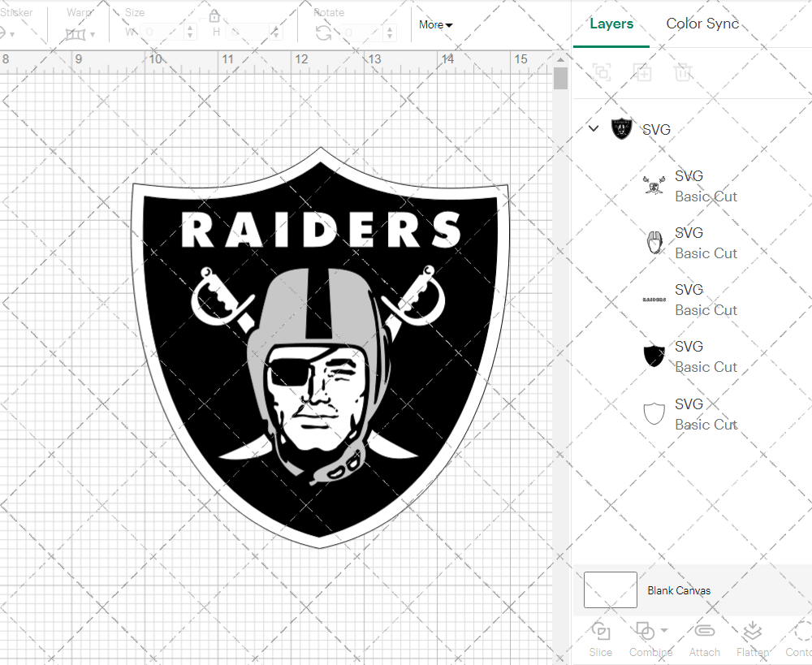812x665 pixels.
Task: Click the Blank Canvas label
Action: (678, 590)
